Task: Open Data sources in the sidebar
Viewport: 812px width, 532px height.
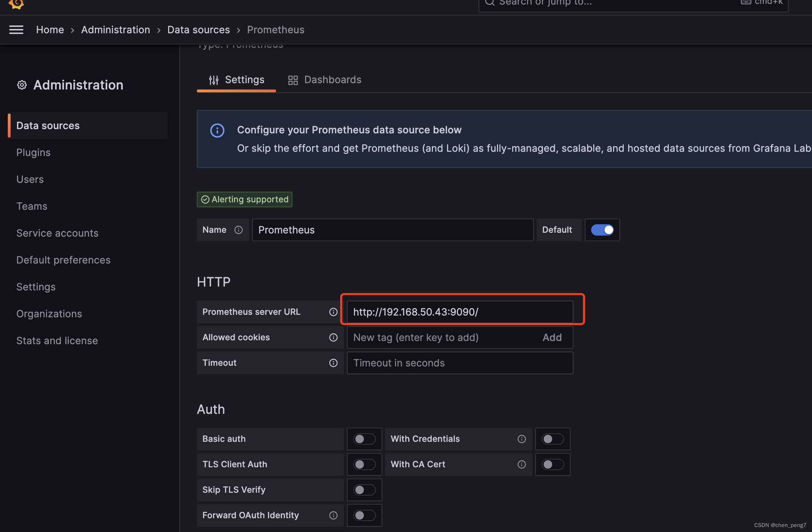Action: point(88,126)
